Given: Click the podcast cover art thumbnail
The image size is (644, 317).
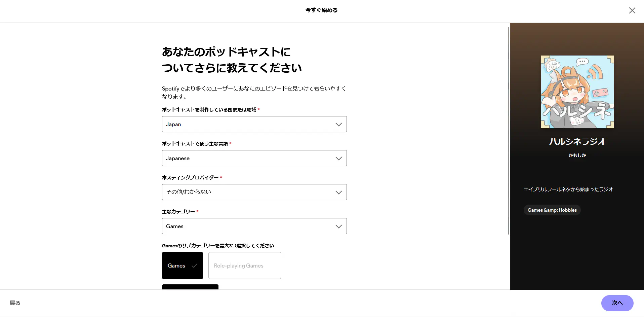Looking at the screenshot, I should [x=577, y=92].
